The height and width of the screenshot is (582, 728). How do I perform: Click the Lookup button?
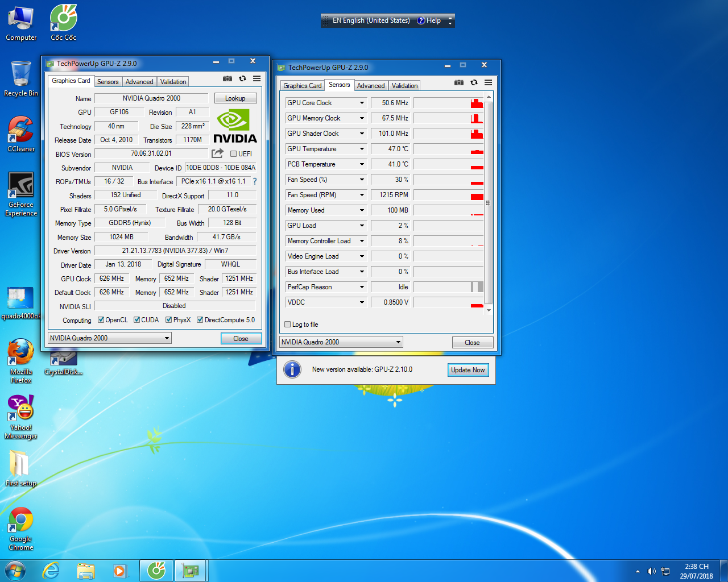235,98
